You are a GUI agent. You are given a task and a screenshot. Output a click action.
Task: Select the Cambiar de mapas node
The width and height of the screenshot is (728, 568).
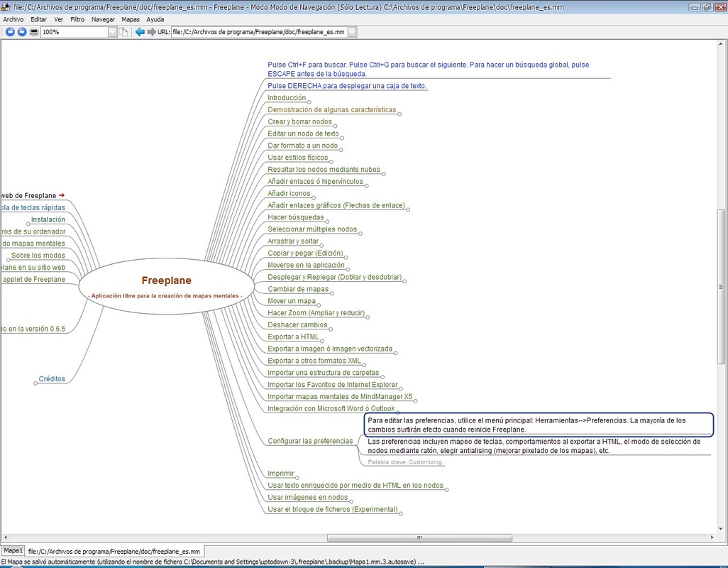297,289
